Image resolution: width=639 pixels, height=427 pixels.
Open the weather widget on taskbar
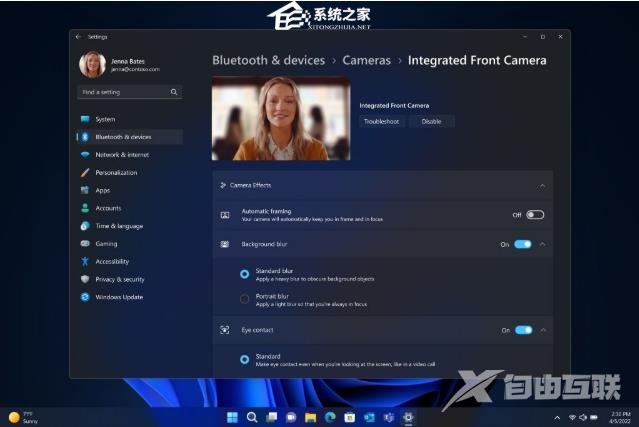[x=24, y=417]
